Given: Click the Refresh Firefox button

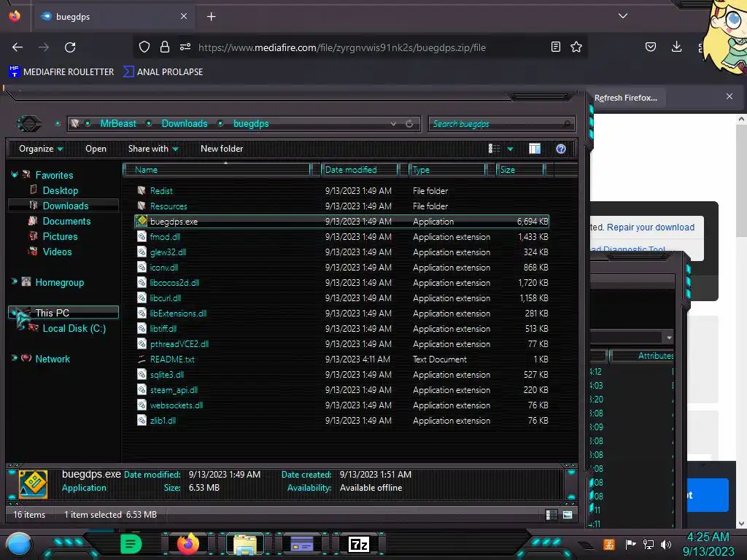Looking at the screenshot, I should [x=626, y=98].
